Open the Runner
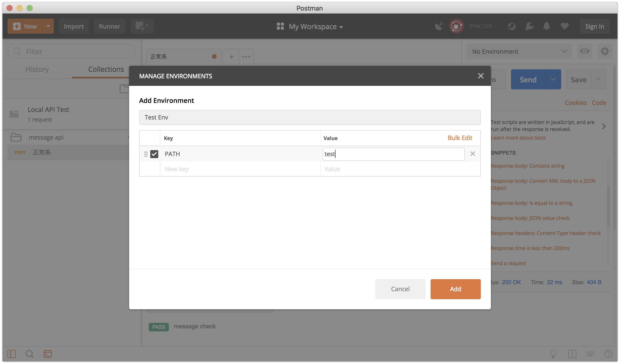 click(110, 26)
